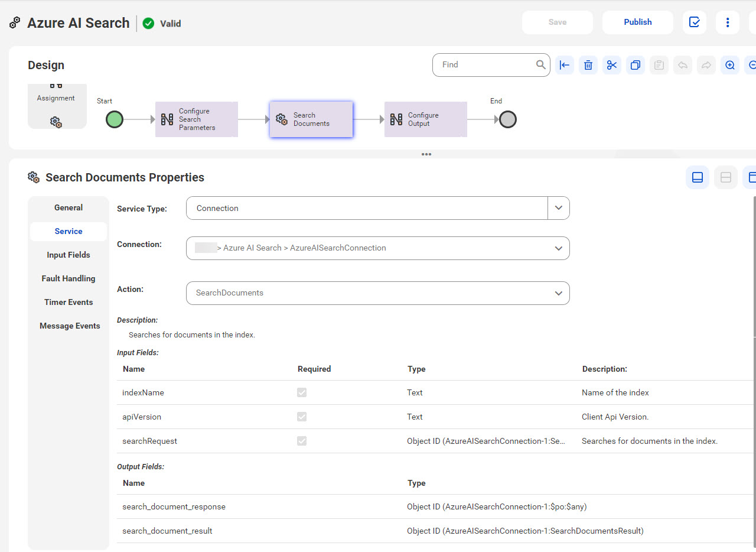The width and height of the screenshot is (756, 552).
Task: Click the paste clipboard icon
Action: (659, 65)
